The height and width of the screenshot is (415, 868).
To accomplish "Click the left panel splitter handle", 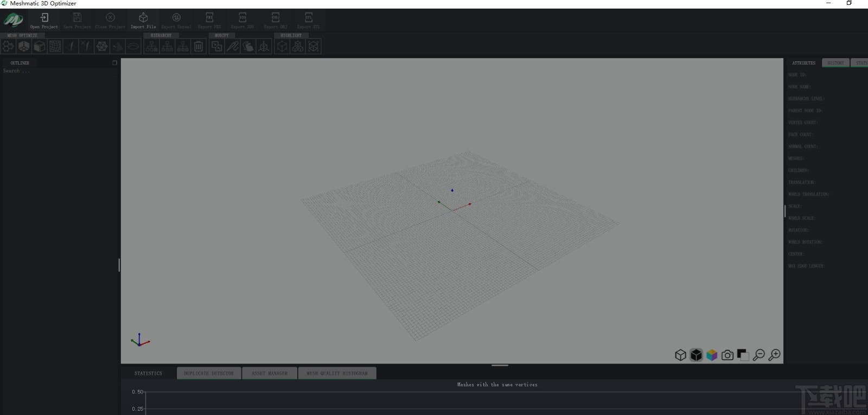I will pos(119,265).
